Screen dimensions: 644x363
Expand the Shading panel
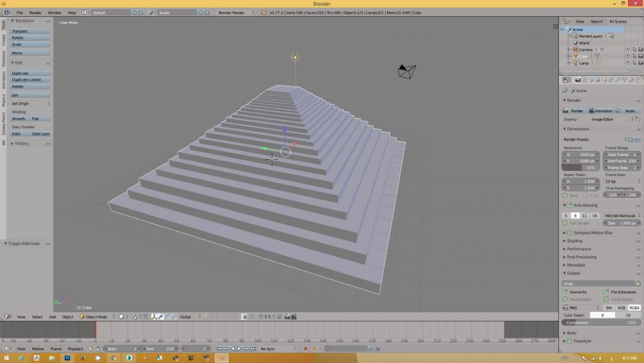(x=574, y=241)
